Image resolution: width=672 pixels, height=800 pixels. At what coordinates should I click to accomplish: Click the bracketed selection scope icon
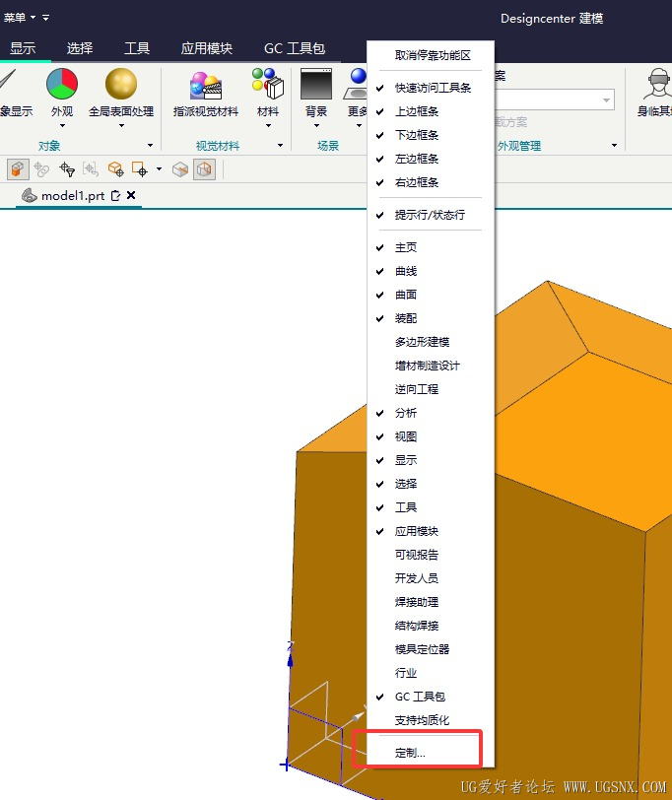(91, 168)
